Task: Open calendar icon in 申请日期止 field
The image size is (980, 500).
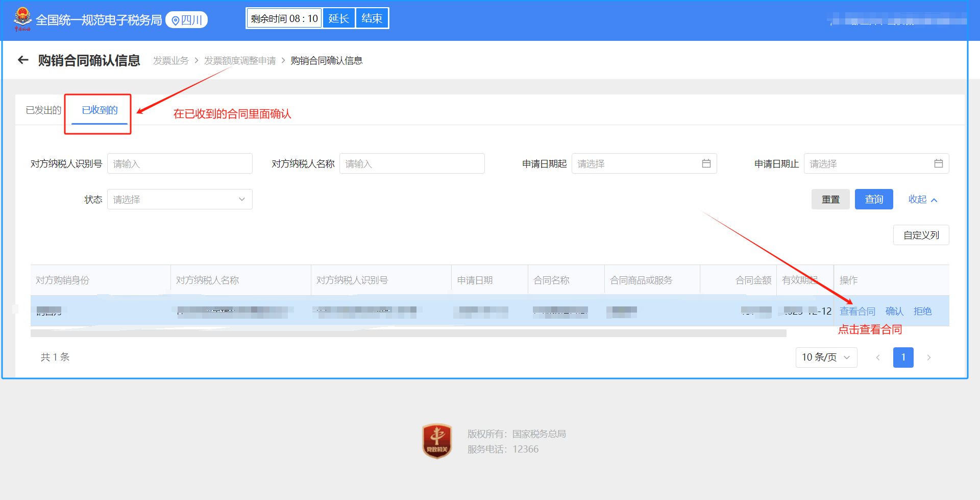Action: coord(938,163)
